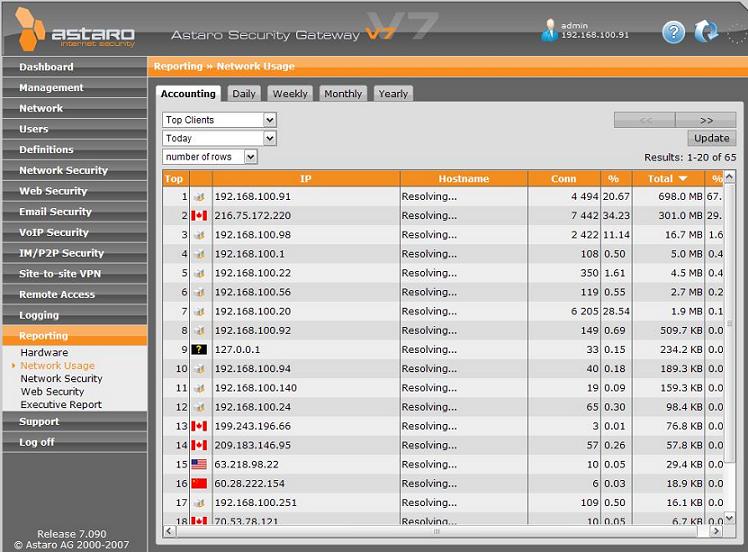Click the local network icon for 192.168.100.56
The image size is (748, 552).
[x=200, y=292]
